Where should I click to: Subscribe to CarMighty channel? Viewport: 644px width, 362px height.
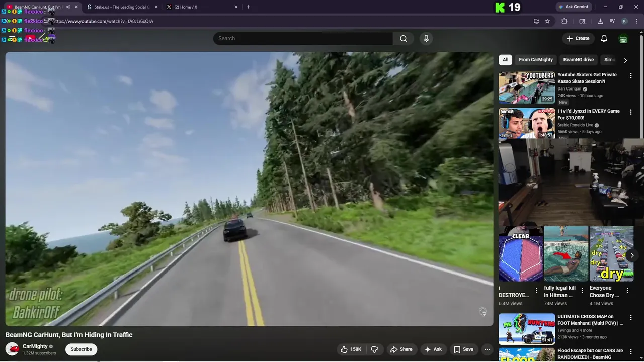tap(81, 349)
